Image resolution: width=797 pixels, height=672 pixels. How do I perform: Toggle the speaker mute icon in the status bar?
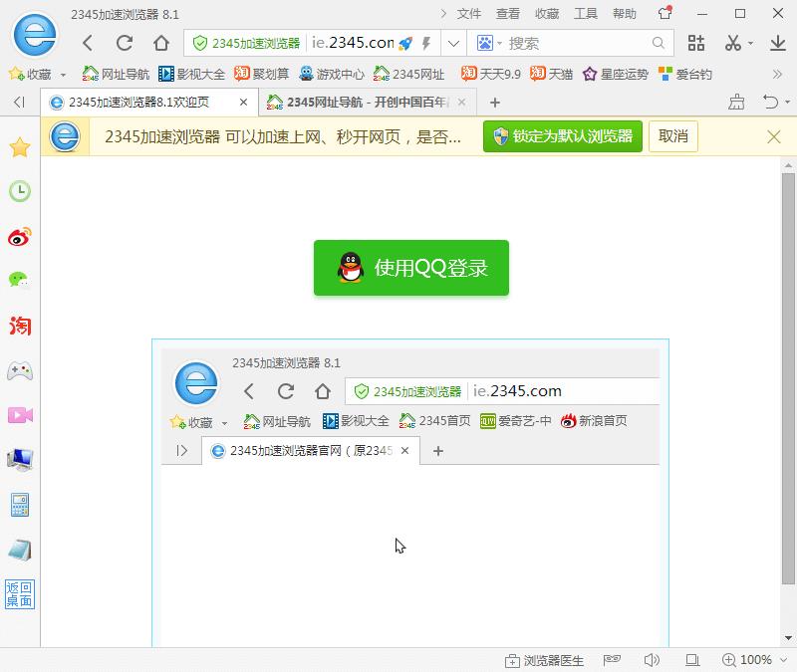pos(652,660)
